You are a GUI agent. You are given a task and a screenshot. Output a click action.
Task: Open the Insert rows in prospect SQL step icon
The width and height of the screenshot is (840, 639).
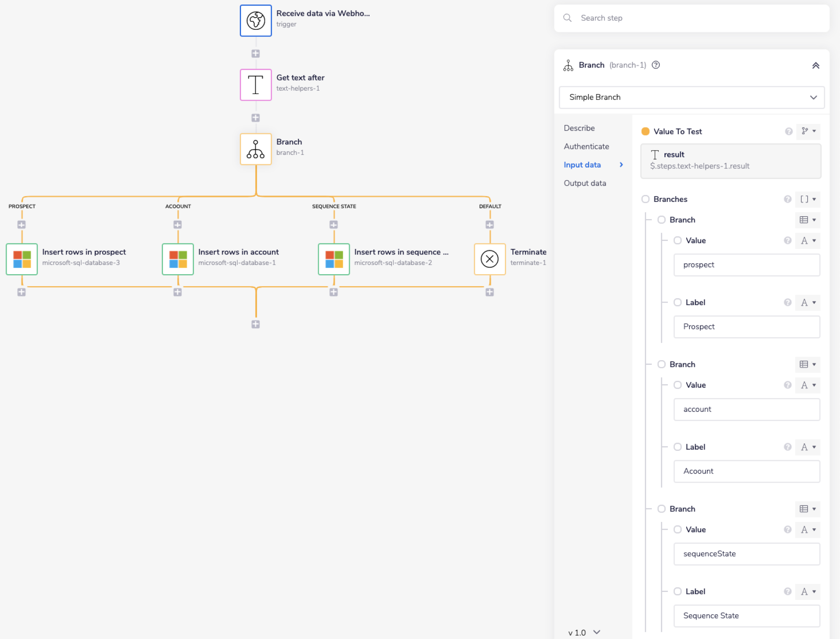(22, 259)
